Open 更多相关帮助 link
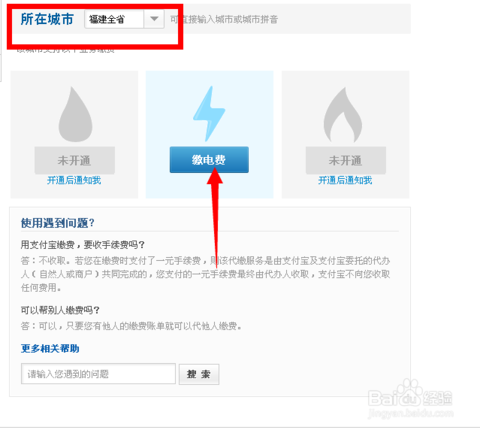 coord(50,349)
